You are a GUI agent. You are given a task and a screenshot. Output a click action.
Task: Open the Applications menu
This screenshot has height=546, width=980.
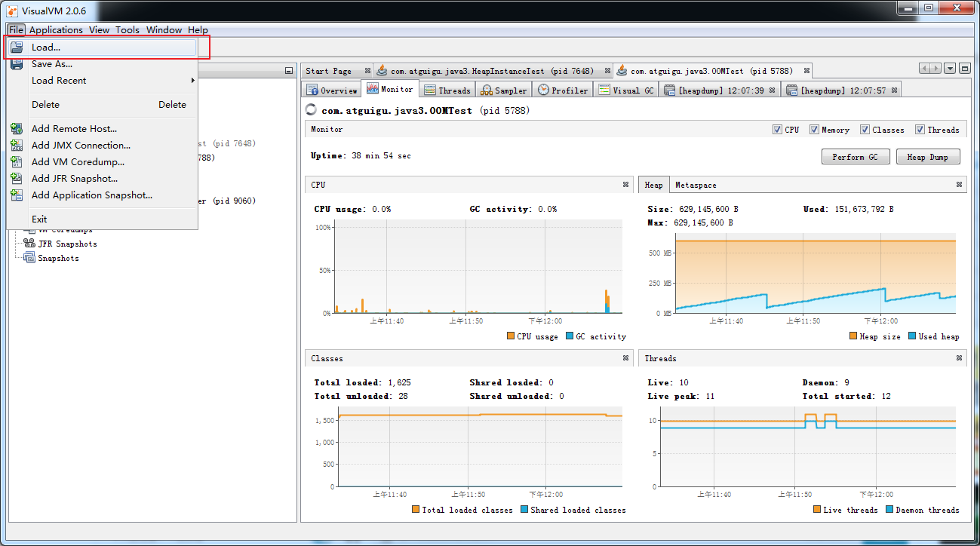coord(56,30)
